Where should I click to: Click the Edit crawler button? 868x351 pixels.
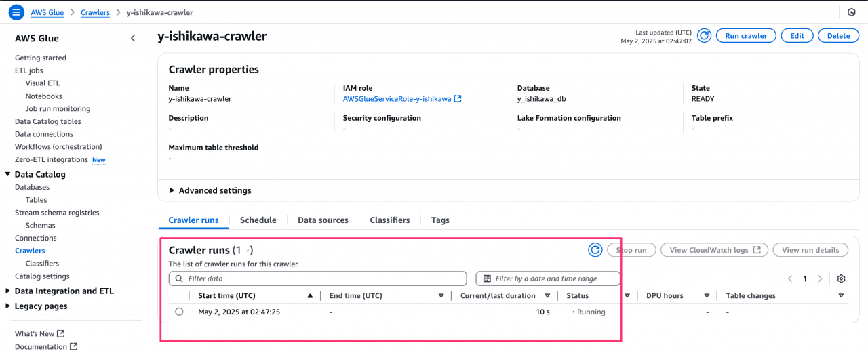tap(797, 36)
